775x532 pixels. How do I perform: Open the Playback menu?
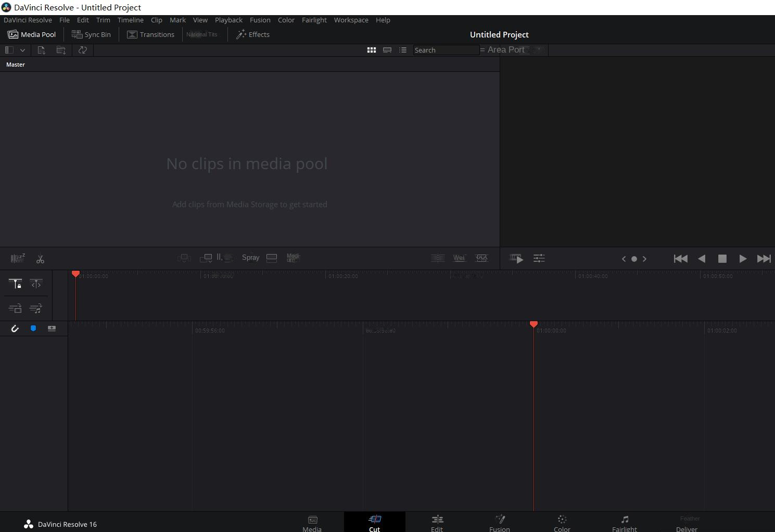pyautogui.click(x=228, y=20)
